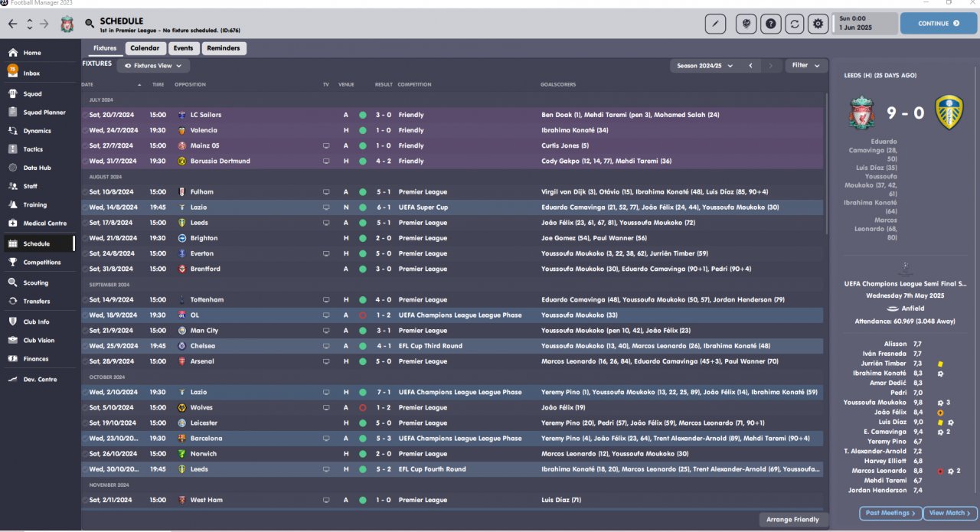Switch to the Calendar tab
The width and height of the screenshot is (980, 532).
click(145, 48)
